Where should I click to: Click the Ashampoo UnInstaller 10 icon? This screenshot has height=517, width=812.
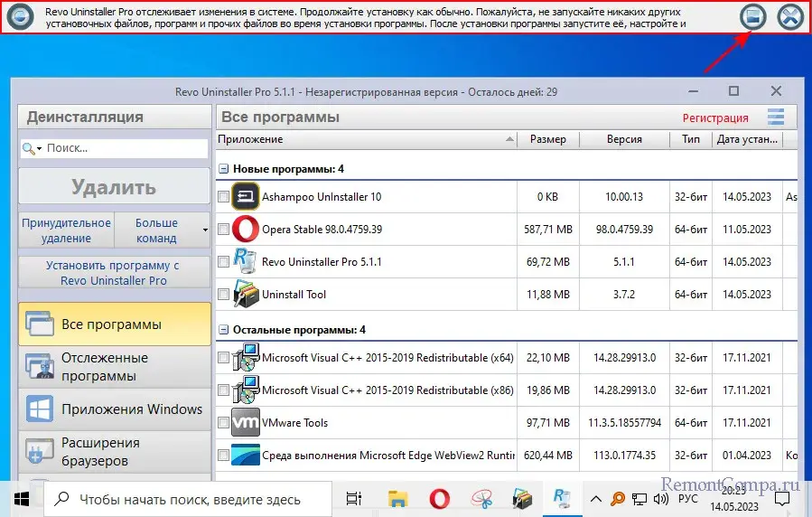pos(246,197)
